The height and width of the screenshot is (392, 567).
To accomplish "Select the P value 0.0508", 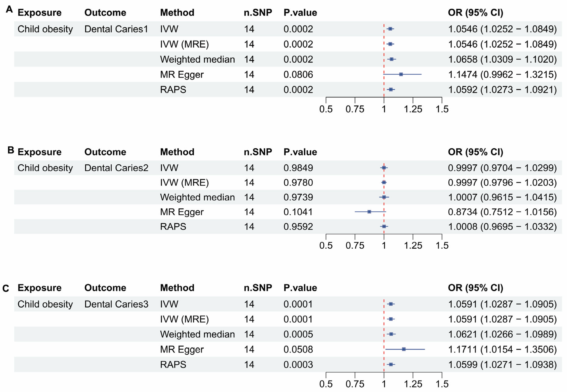I will 298,349.
